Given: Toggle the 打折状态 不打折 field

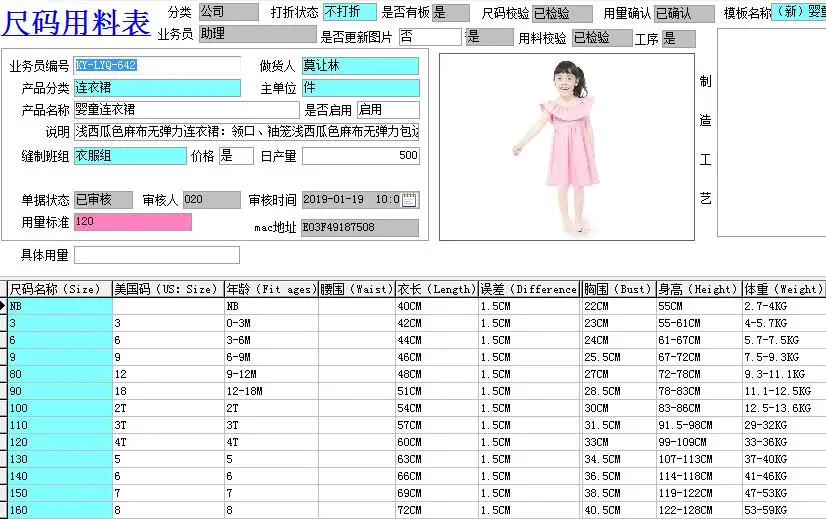Looking at the screenshot, I should coord(350,12).
